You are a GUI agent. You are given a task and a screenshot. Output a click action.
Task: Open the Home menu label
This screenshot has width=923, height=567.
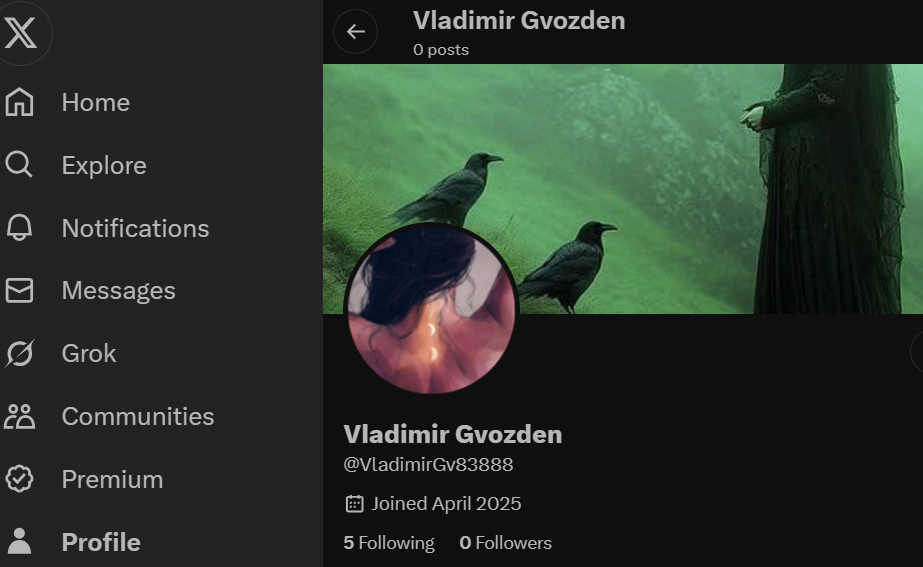pyautogui.click(x=96, y=102)
